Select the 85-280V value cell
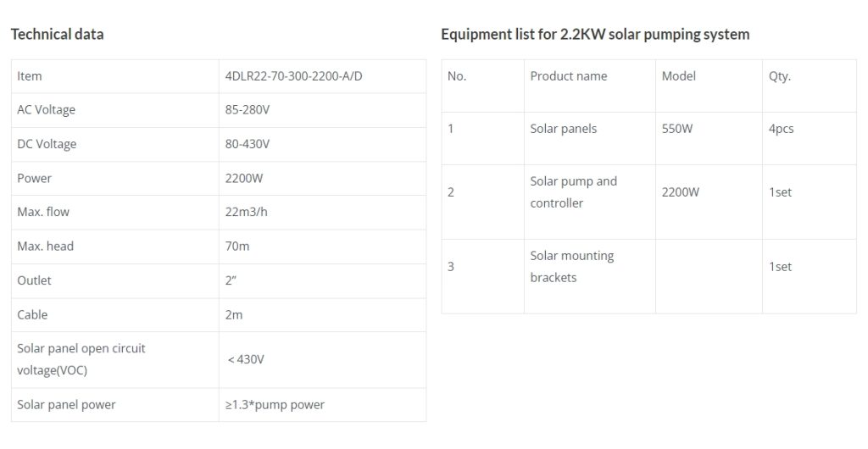Image resolution: width=868 pixels, height=449 pixels. pyautogui.click(x=322, y=110)
